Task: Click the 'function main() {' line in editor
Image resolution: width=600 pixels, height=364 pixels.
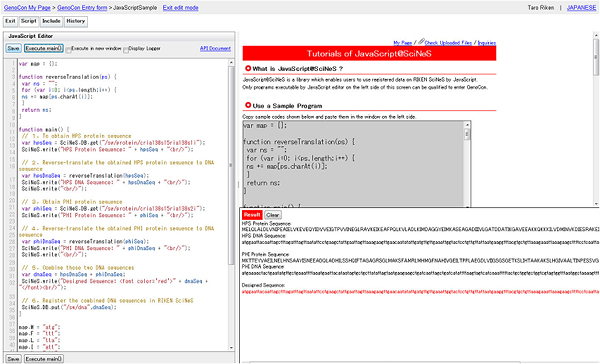Action: [44, 129]
